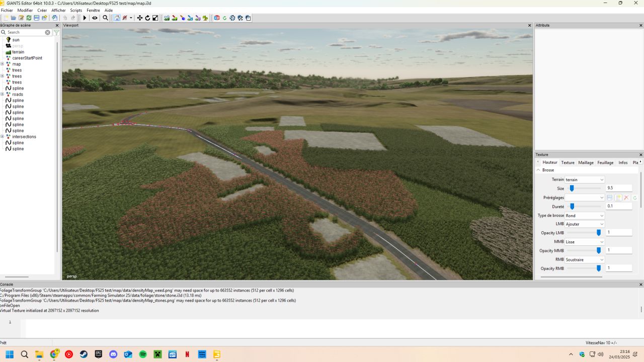Screen dimensions: 644x362
Task: Select the Rotate tool icon
Action: (147, 18)
